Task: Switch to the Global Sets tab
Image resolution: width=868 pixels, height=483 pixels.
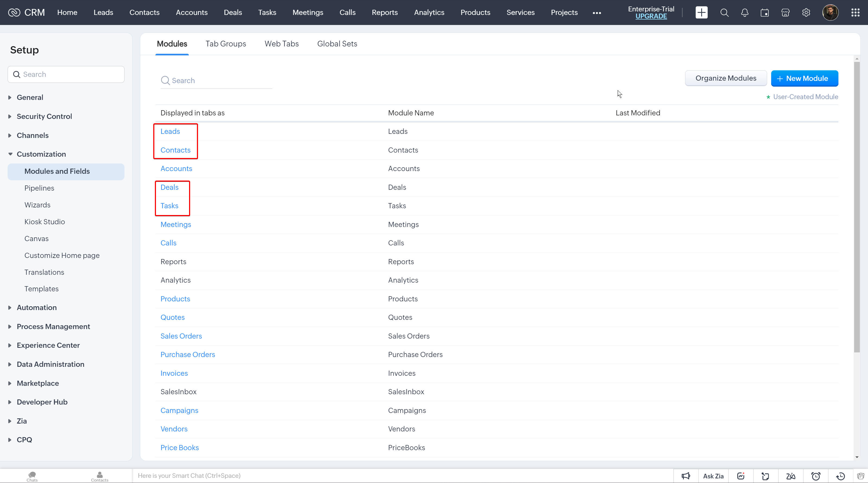Action: tap(337, 44)
